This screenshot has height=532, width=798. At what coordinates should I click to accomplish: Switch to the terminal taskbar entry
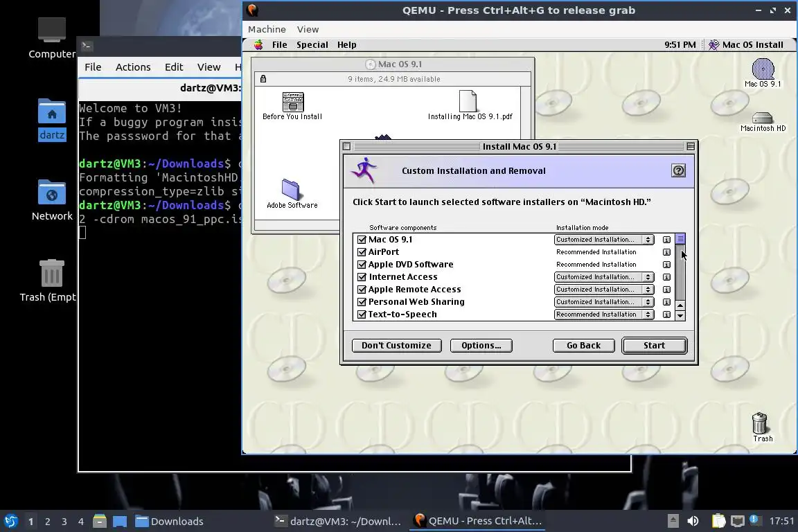(338, 521)
